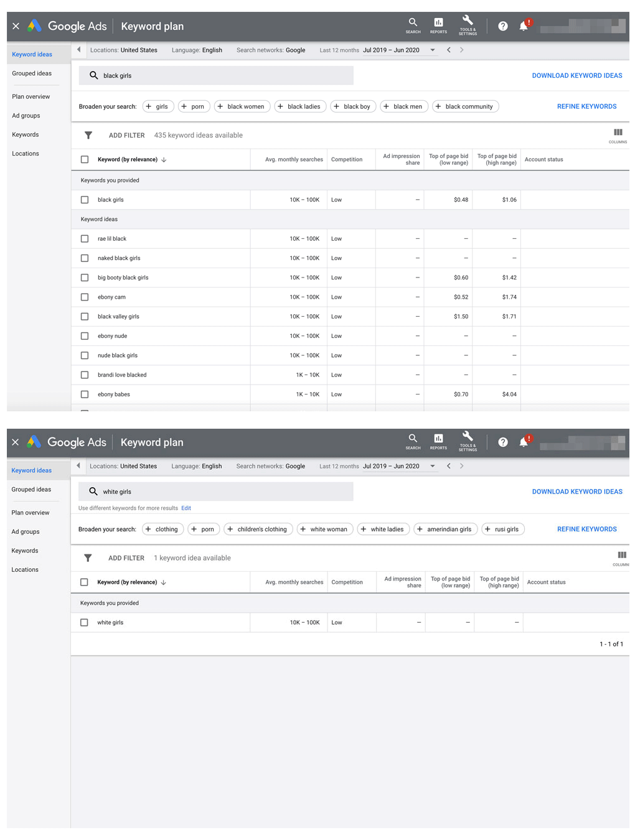Tick checkbox for brandi love blacked row
This screenshot has height=840, width=635.
click(85, 375)
